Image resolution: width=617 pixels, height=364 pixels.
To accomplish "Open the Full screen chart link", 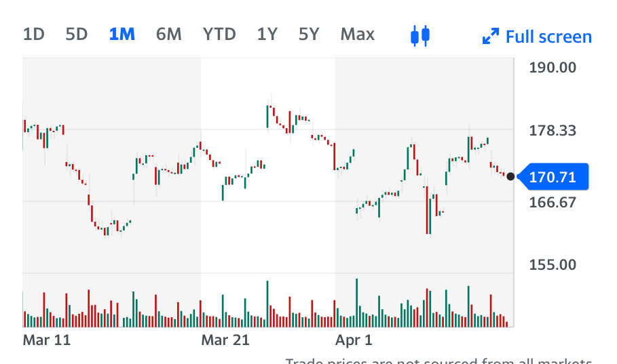I will coord(548,37).
